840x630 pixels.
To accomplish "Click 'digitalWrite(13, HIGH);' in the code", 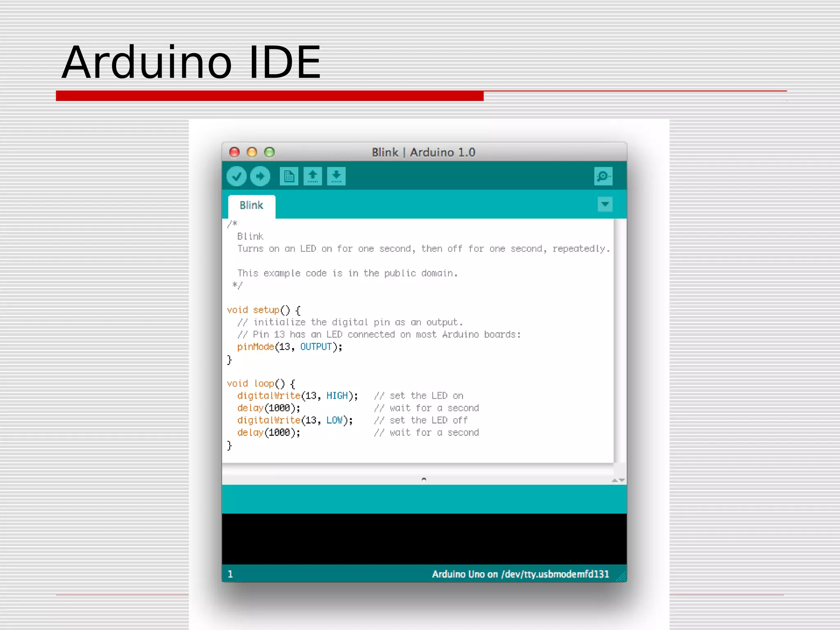I will tap(297, 396).
